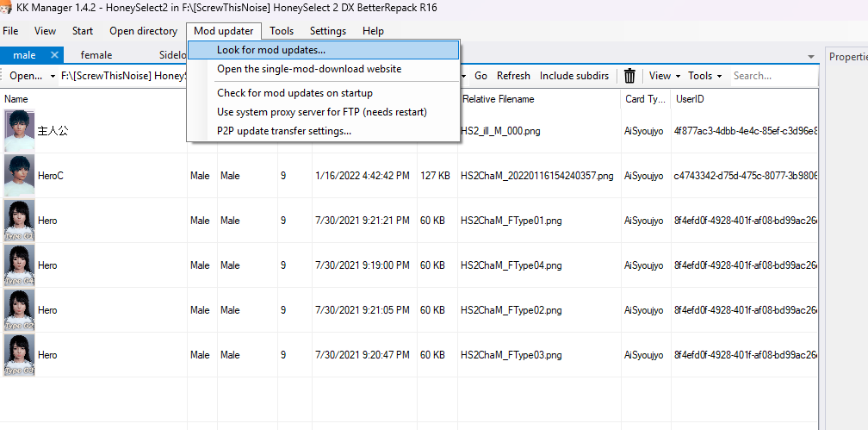Click the Search input field
Image resolution: width=868 pixels, height=430 pixels.
773,76
